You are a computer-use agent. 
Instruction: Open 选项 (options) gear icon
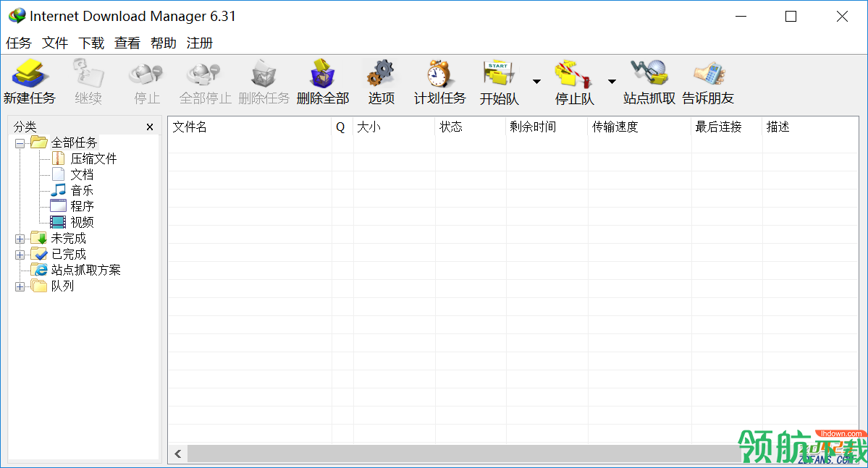pos(382,74)
